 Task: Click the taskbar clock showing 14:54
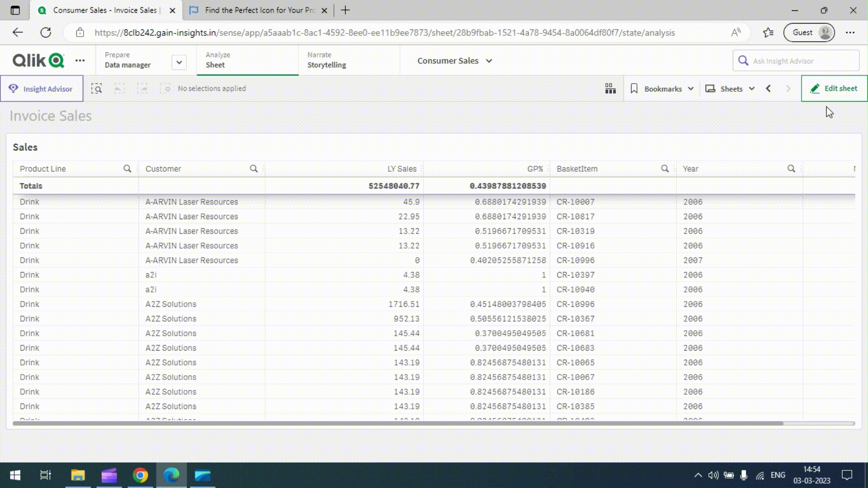[811, 475]
